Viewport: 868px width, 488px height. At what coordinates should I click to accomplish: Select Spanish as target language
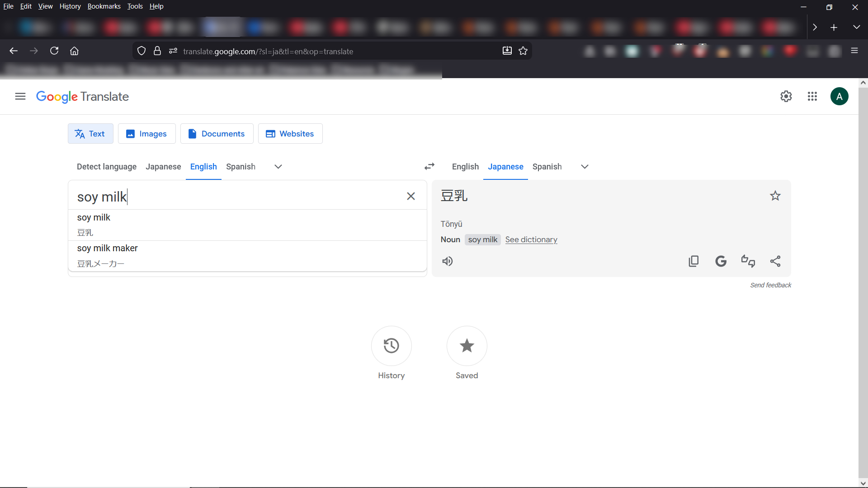(x=547, y=167)
